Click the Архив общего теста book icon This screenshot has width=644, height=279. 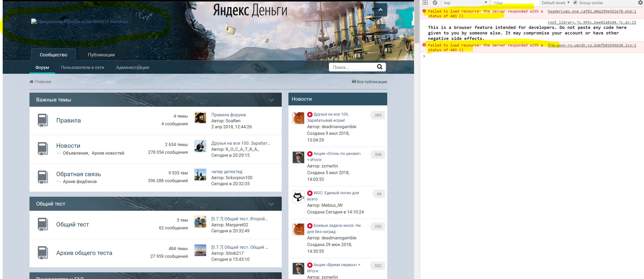pyautogui.click(x=43, y=253)
